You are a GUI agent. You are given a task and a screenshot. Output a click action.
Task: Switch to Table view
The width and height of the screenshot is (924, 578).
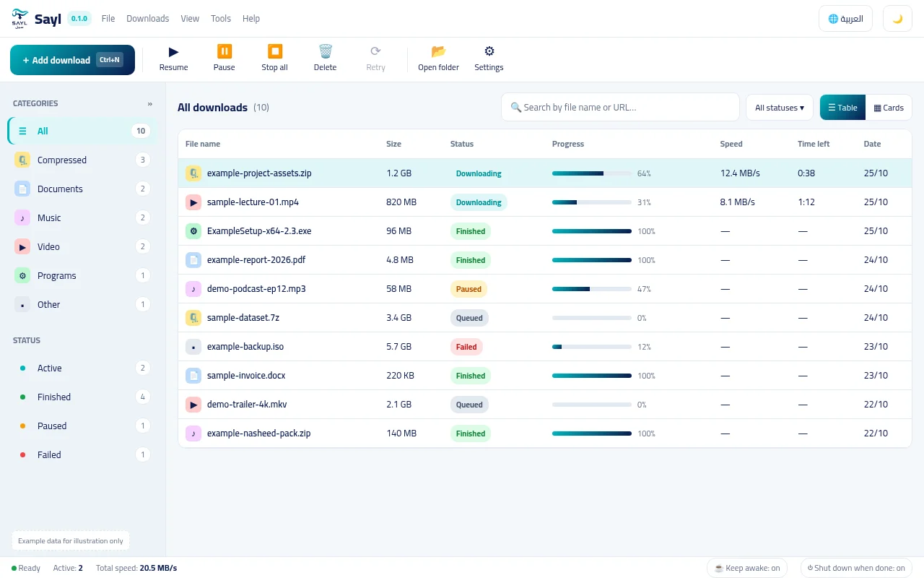point(842,108)
